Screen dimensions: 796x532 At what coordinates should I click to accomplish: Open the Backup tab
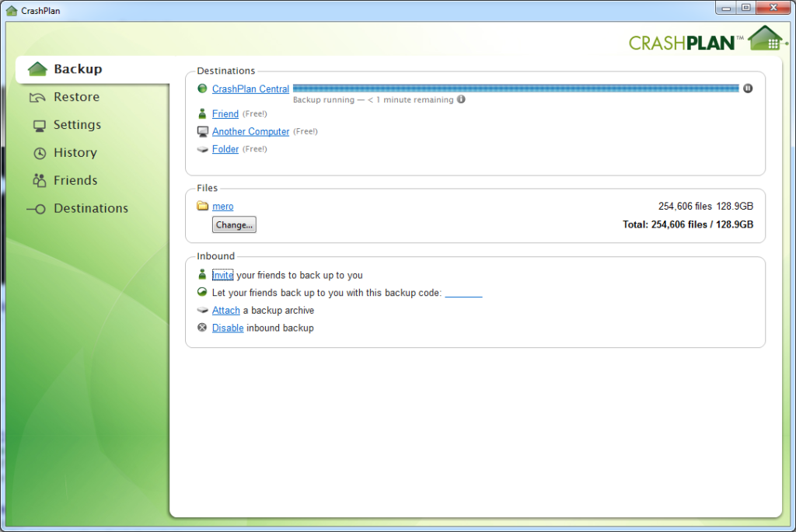coord(93,69)
